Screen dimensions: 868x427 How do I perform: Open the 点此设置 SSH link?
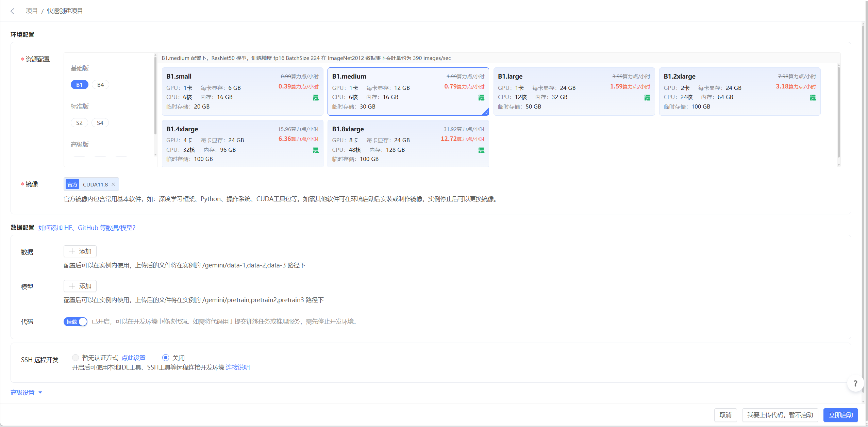coord(134,358)
